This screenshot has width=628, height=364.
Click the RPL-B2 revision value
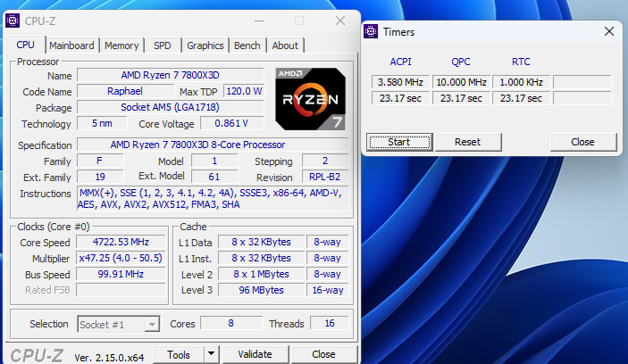coord(325,177)
